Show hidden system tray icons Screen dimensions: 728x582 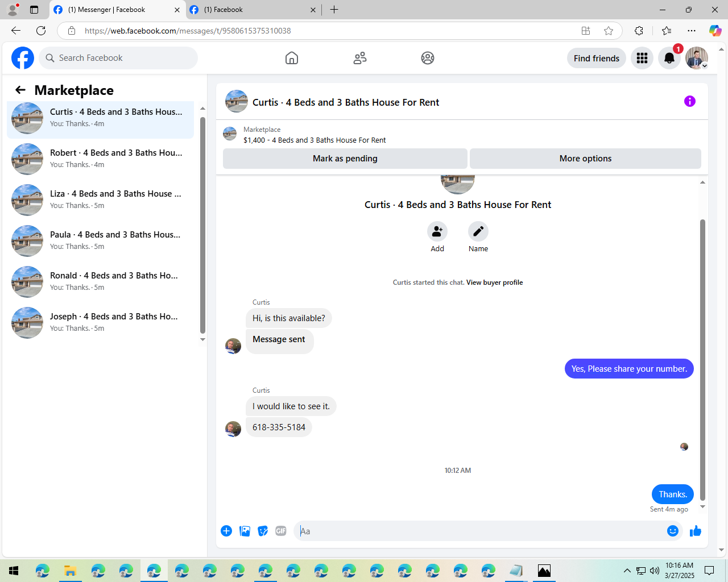[x=627, y=571]
